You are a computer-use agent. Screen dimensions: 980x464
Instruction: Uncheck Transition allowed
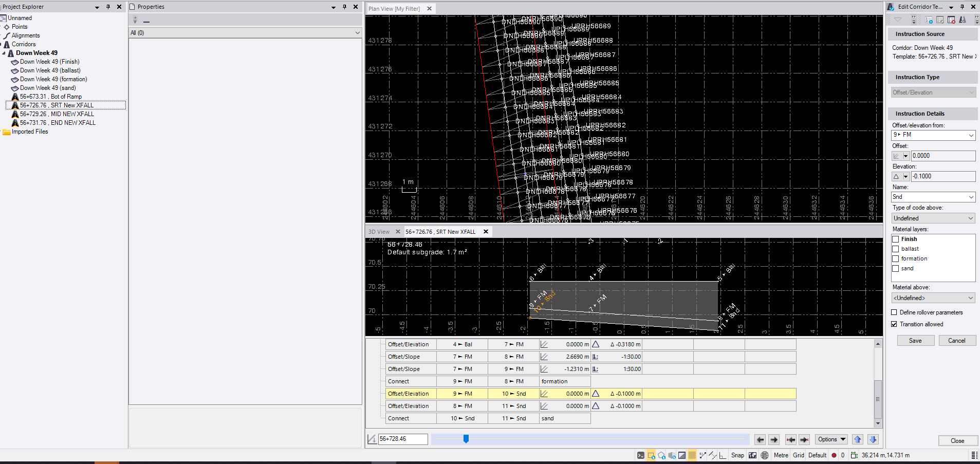coord(894,324)
